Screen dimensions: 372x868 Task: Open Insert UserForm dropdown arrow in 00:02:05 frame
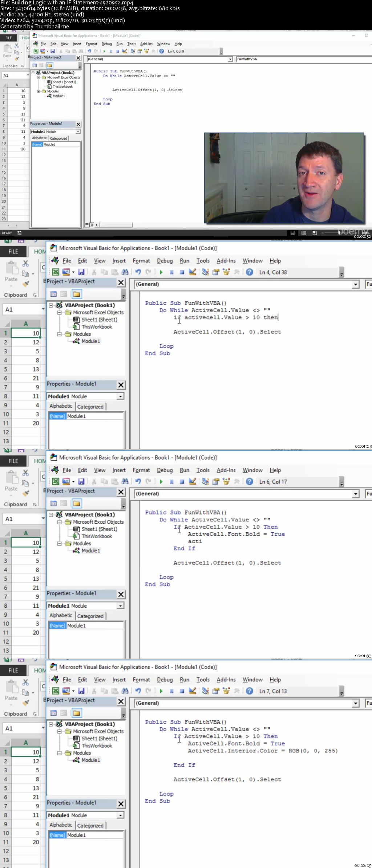tap(73, 691)
